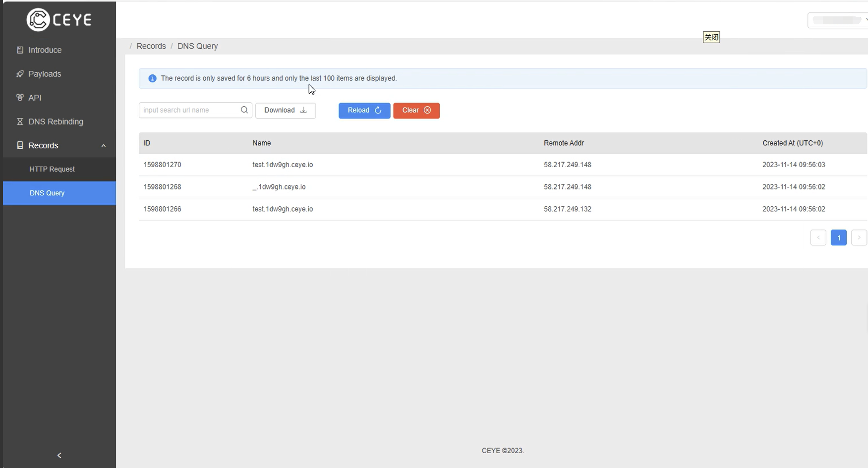
Task: Click 58.217.249.148 in row 1598801270
Action: [x=568, y=165]
